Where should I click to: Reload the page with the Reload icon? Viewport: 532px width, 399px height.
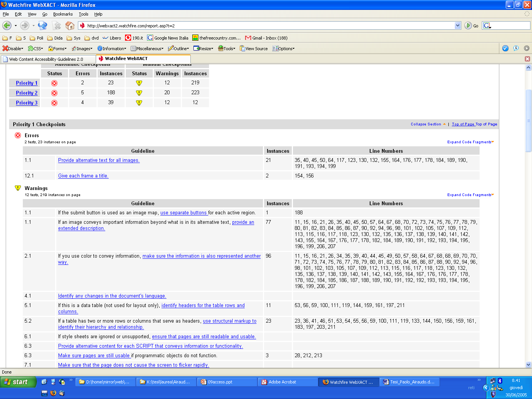coord(43,25)
